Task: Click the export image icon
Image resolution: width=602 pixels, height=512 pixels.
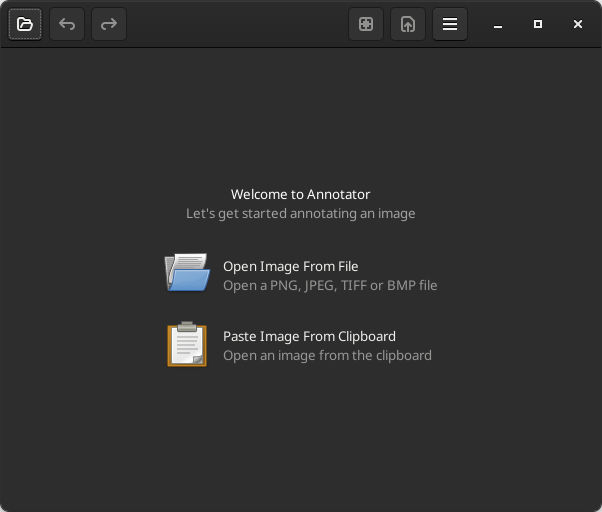Action: pos(408,24)
